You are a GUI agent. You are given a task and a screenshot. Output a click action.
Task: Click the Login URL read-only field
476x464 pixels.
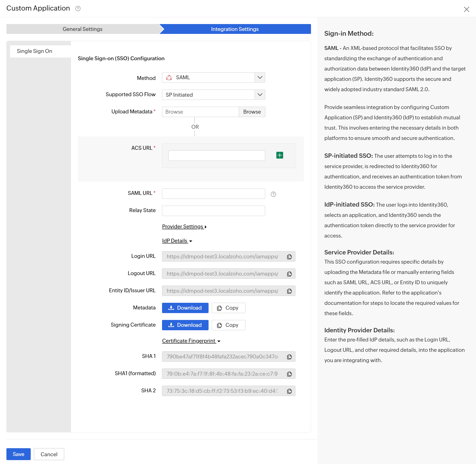tap(228, 256)
